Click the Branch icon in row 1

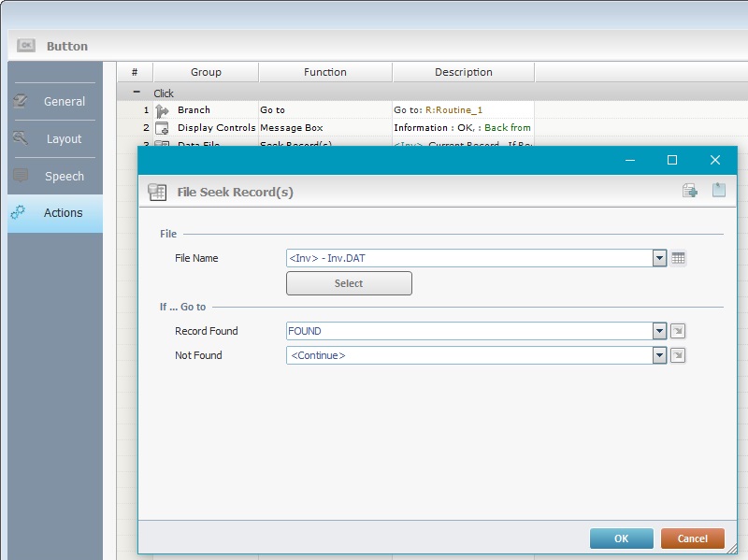click(162, 110)
